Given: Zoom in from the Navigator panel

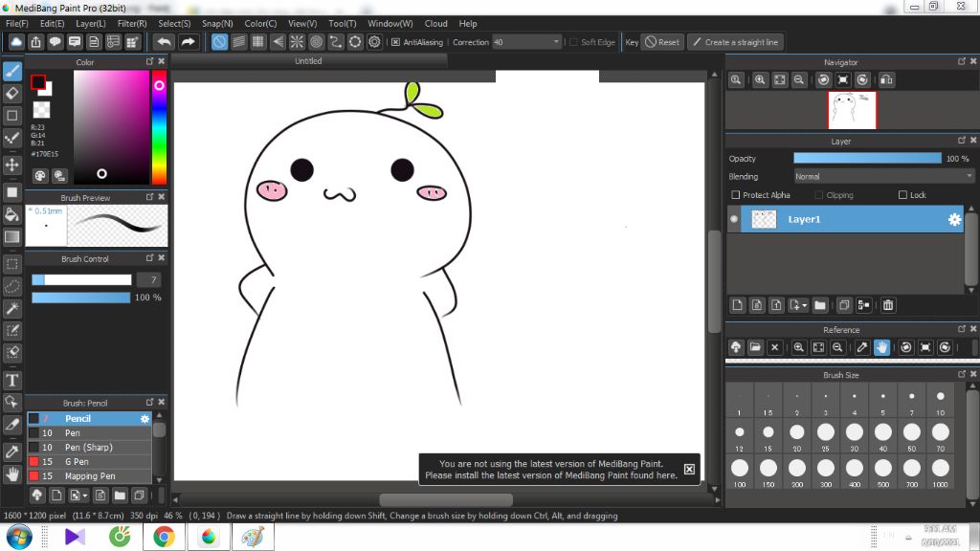Looking at the screenshot, I should point(760,80).
